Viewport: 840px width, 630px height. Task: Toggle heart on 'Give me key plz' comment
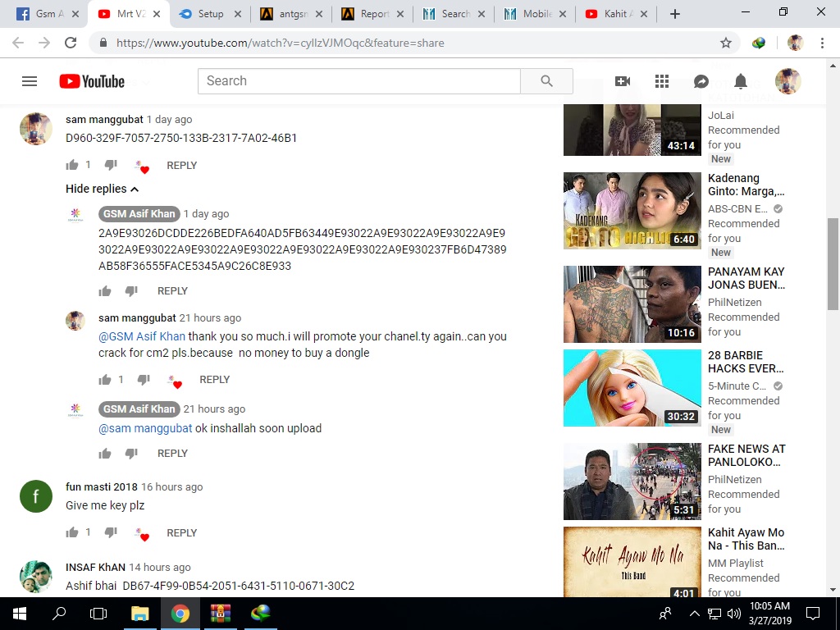tap(142, 534)
